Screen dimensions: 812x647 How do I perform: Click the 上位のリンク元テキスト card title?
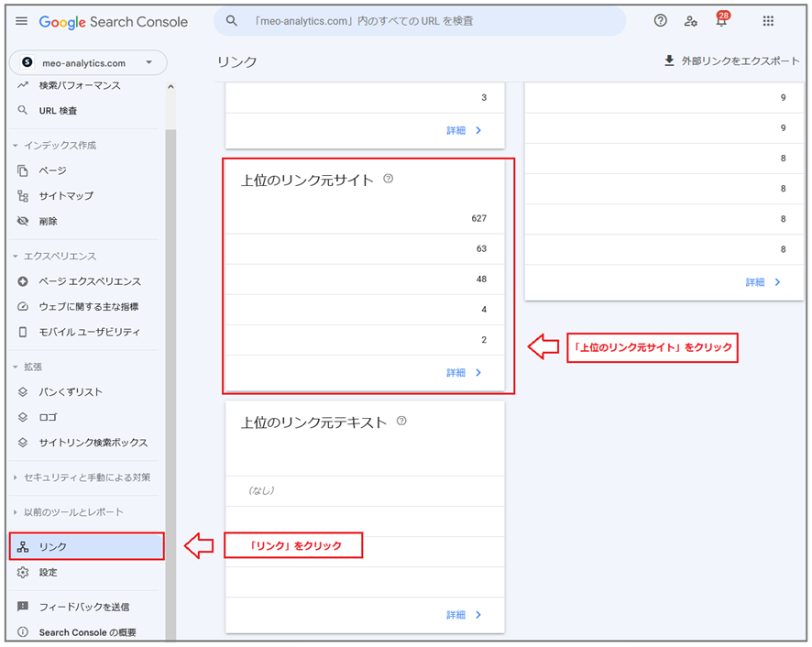coord(313,422)
